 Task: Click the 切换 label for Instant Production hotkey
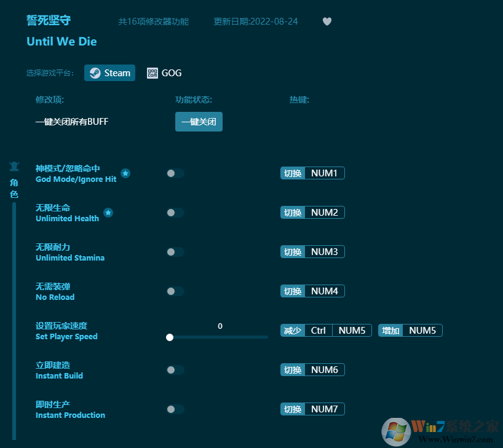[293, 409]
